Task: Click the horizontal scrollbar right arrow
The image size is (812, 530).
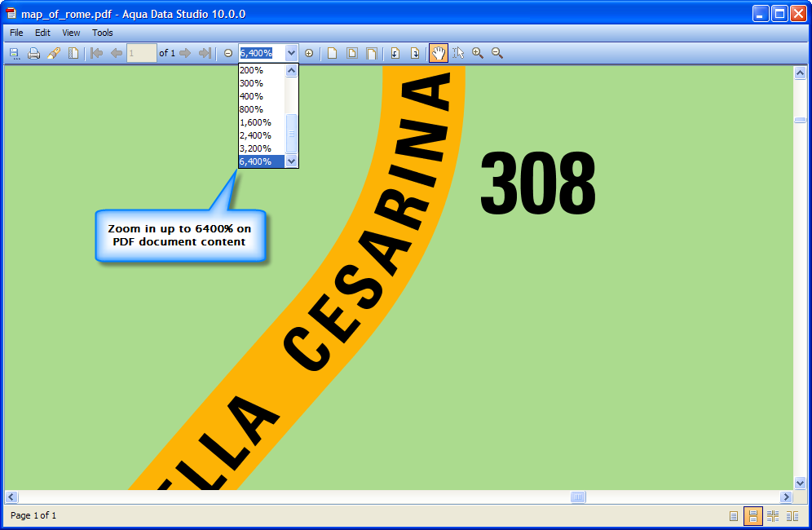Action: [786, 497]
